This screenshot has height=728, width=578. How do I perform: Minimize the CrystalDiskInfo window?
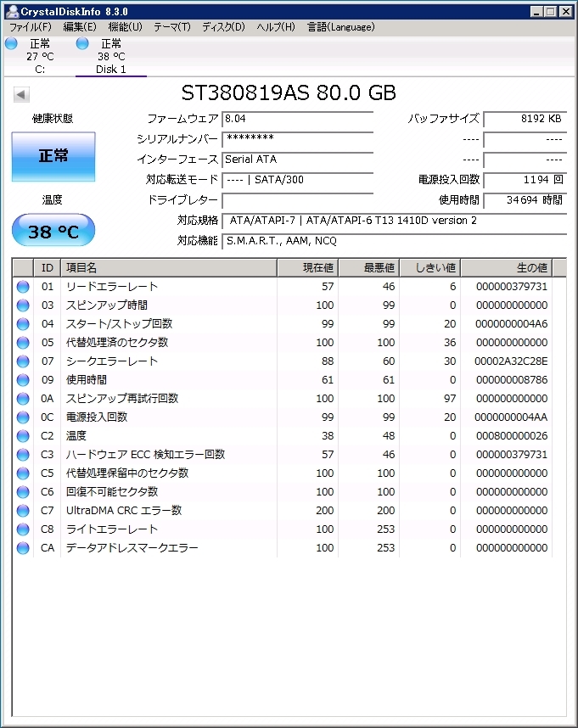(x=536, y=12)
